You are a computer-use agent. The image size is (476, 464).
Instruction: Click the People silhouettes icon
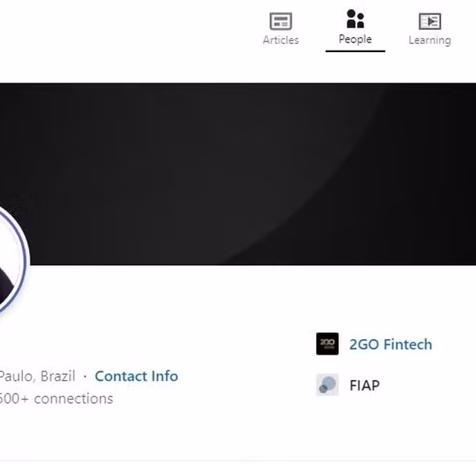click(x=356, y=19)
